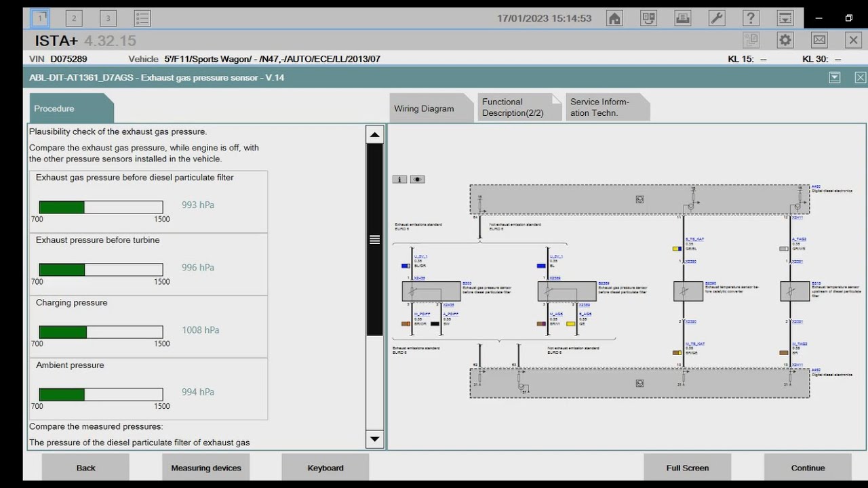
Task: Open the settings gear icon
Action: click(785, 40)
